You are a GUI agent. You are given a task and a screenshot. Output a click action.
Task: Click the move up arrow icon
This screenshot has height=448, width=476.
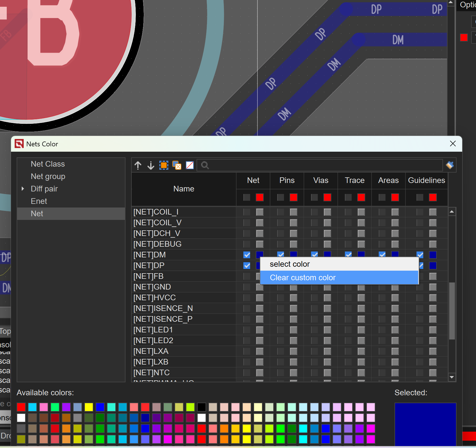point(138,165)
